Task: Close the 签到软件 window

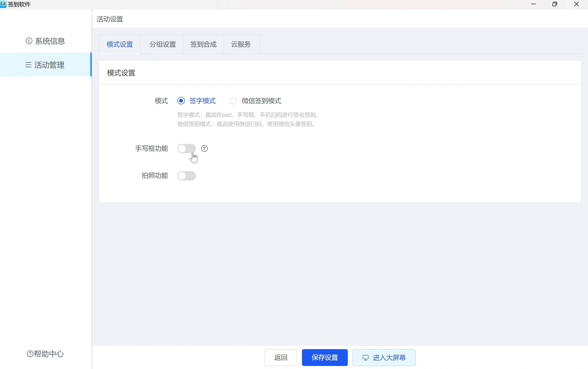Action: click(x=576, y=4)
